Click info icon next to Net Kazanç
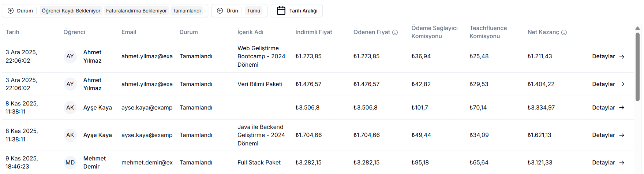 click(x=564, y=32)
